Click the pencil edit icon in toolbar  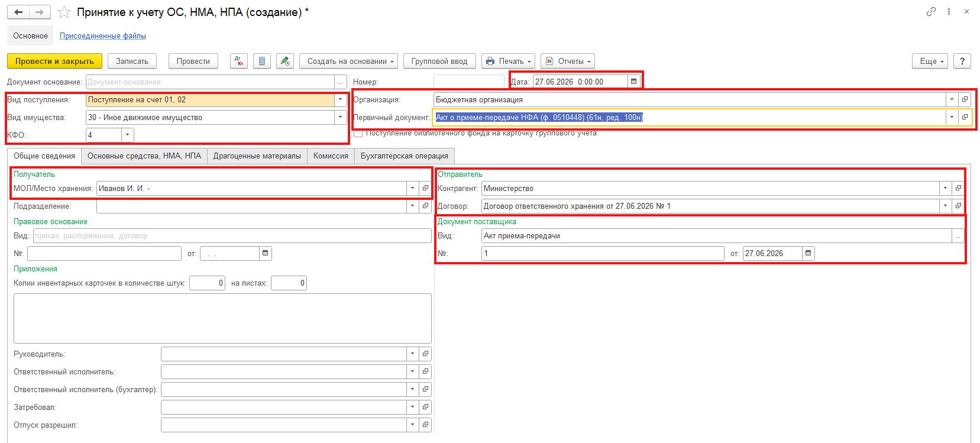285,61
